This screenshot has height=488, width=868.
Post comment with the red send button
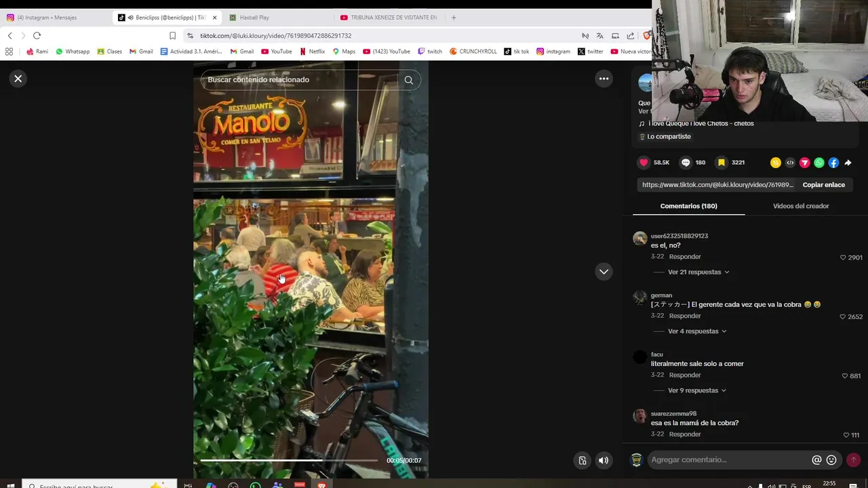point(853,460)
